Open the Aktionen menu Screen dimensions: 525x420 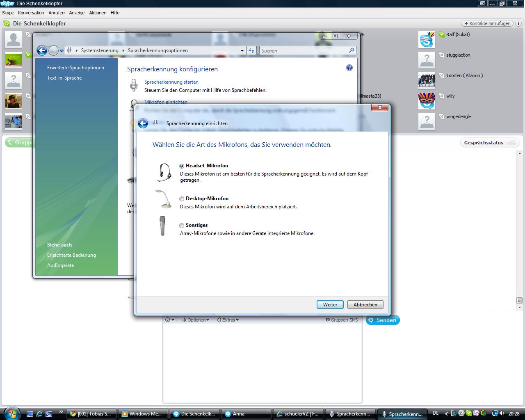[98, 13]
